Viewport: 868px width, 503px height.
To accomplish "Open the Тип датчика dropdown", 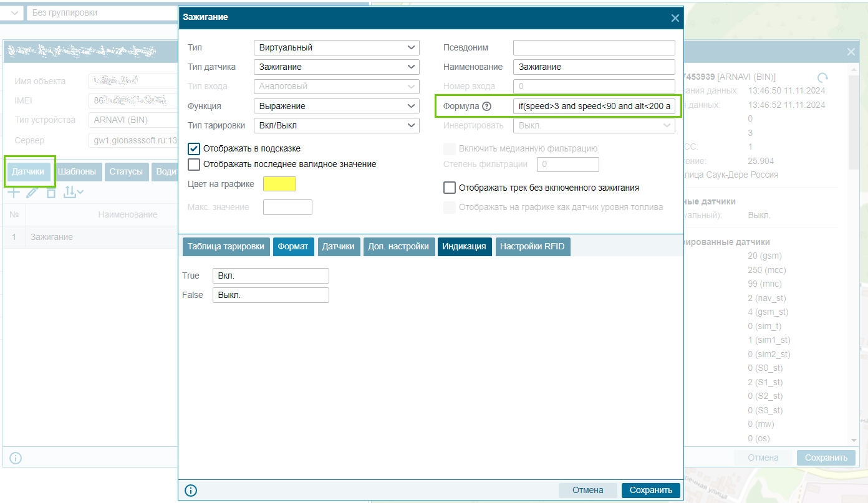I will (337, 67).
